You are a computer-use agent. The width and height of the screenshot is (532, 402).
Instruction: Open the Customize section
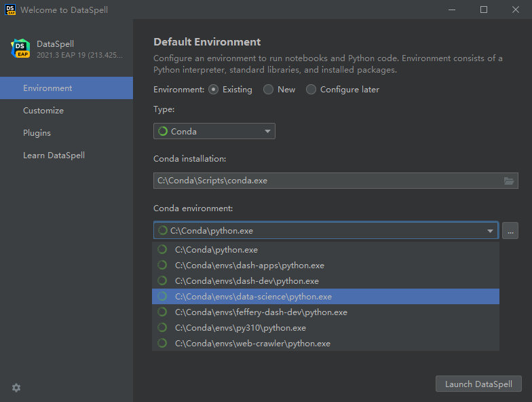43,110
